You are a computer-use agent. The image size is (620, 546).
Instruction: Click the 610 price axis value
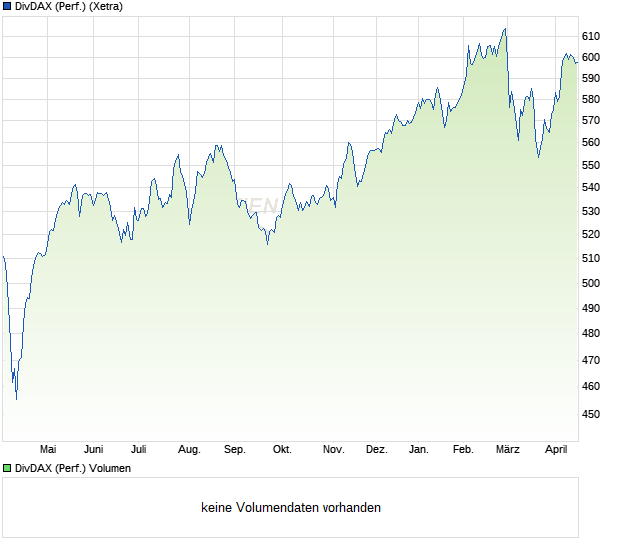[x=591, y=36]
